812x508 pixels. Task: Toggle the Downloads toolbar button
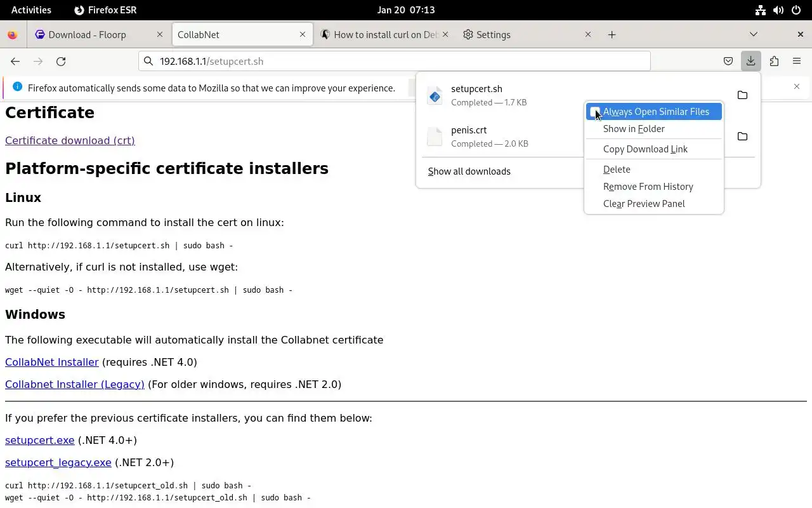tap(750, 61)
